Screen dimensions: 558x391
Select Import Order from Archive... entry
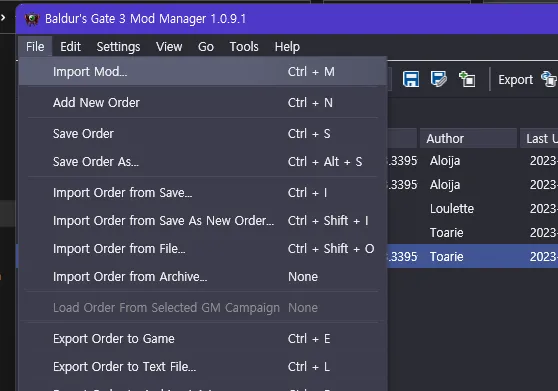203,277
